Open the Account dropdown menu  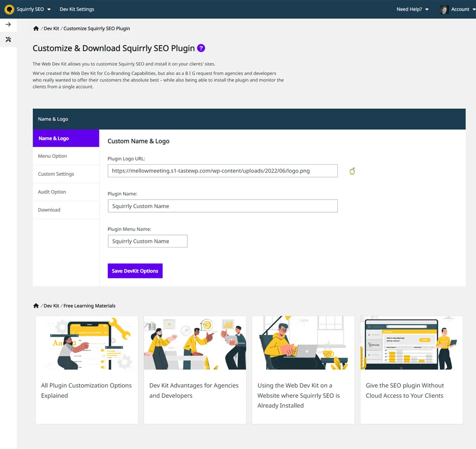[463, 9]
